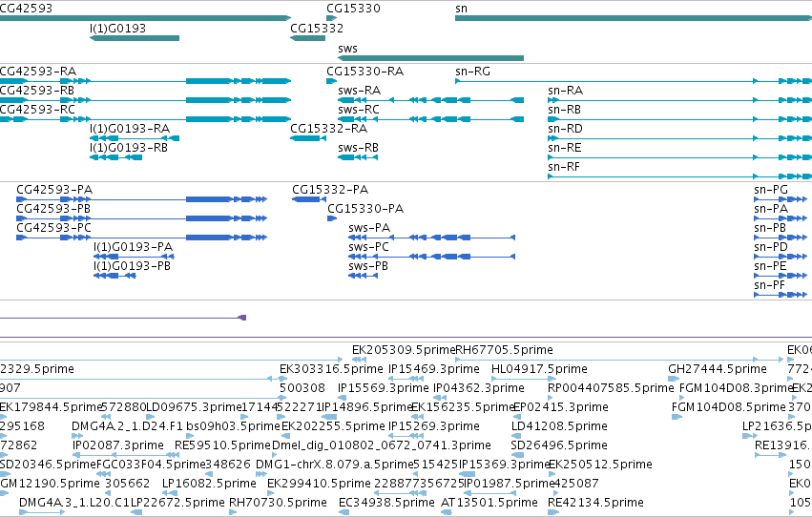The image size is (812, 517).
Task: Click the sn-PE protein label
Action: [x=770, y=266]
